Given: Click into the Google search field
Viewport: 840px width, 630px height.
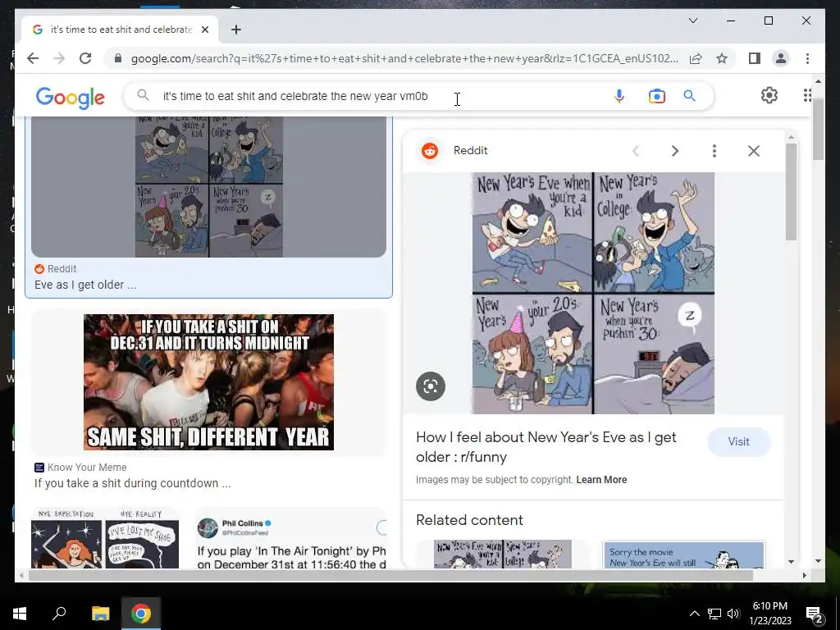Looking at the screenshot, I should click(x=375, y=96).
